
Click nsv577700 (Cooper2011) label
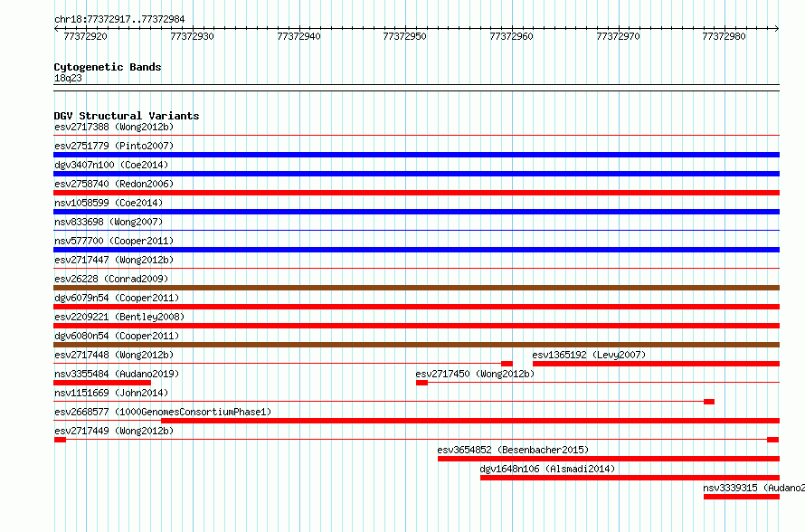tap(114, 241)
